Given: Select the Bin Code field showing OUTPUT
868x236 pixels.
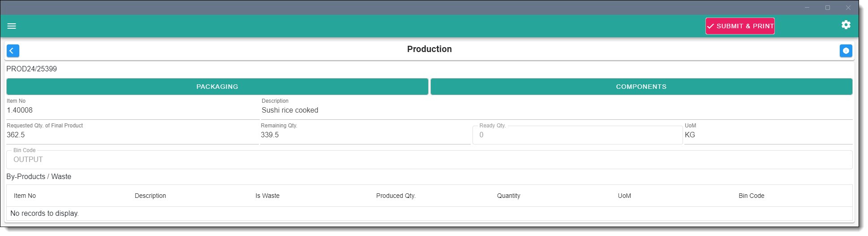Looking at the screenshot, I should (429, 160).
